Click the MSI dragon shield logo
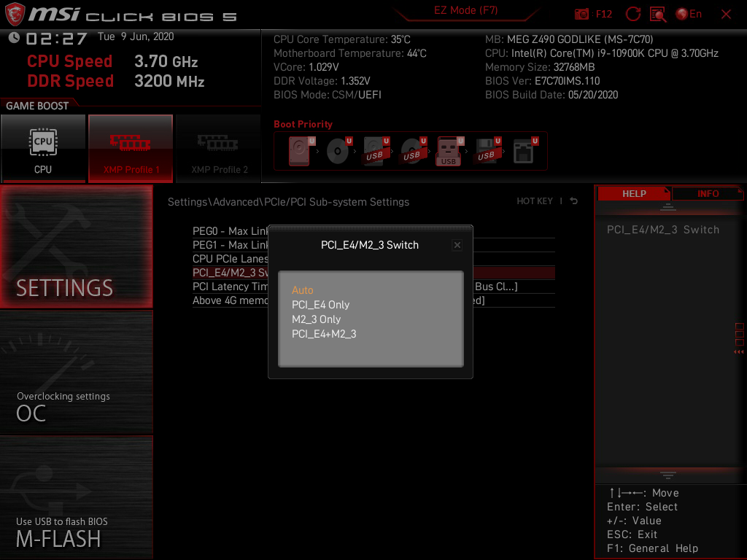 [15, 15]
